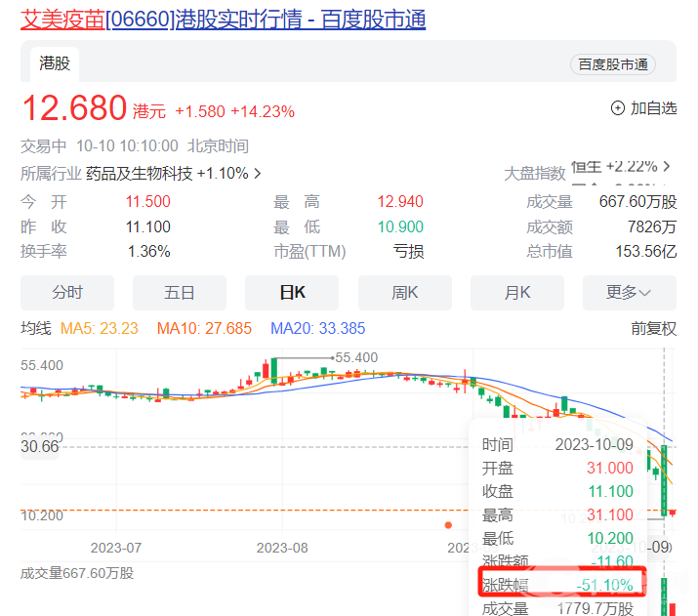Click the tooltip date 2023-10-09
Image resolution: width=698 pixels, height=616 pixels.
point(594,444)
